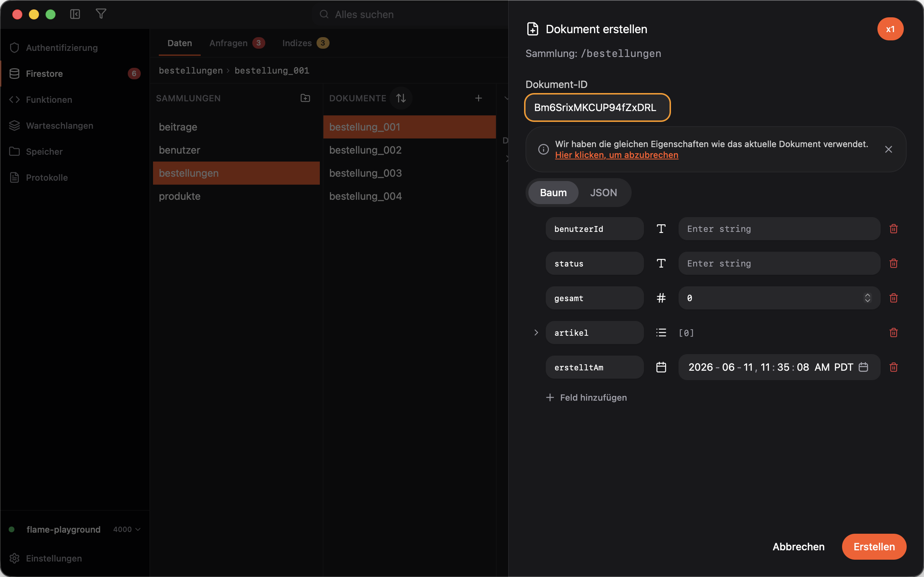Click the x1 document count badge
This screenshot has height=577, width=924.
point(890,29)
